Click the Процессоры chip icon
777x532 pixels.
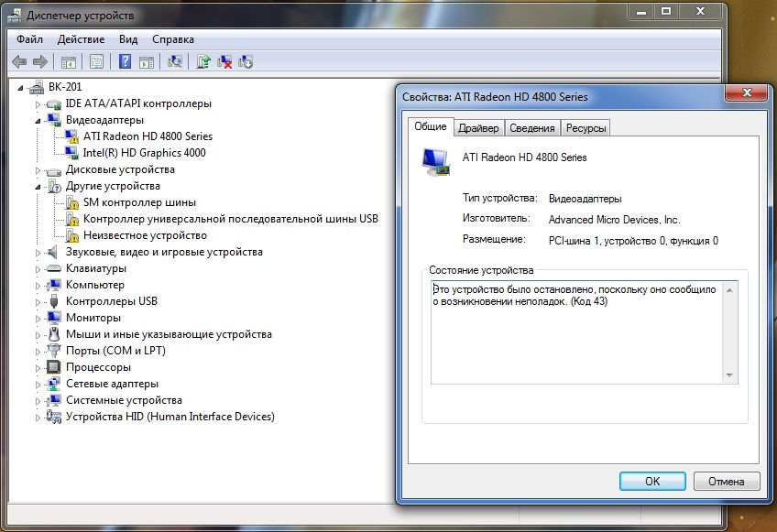[x=53, y=367]
